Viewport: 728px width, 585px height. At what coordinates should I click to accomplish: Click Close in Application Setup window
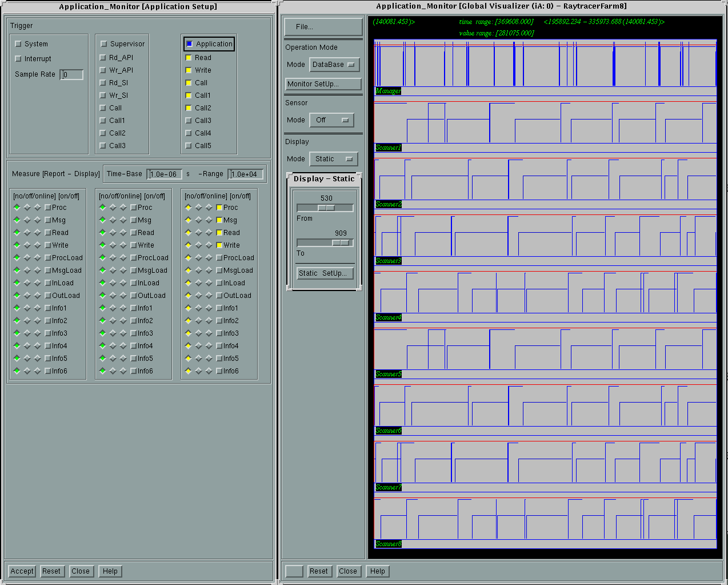[x=81, y=571]
